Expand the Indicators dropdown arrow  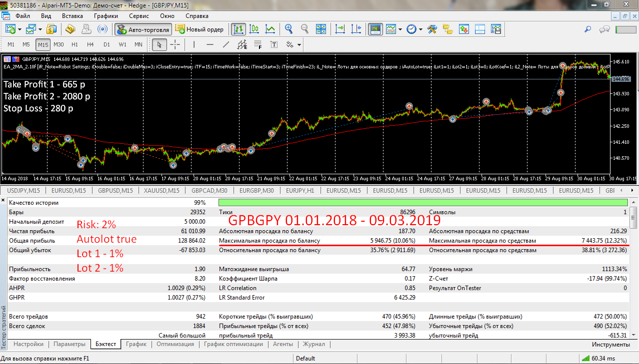tap(399, 29)
